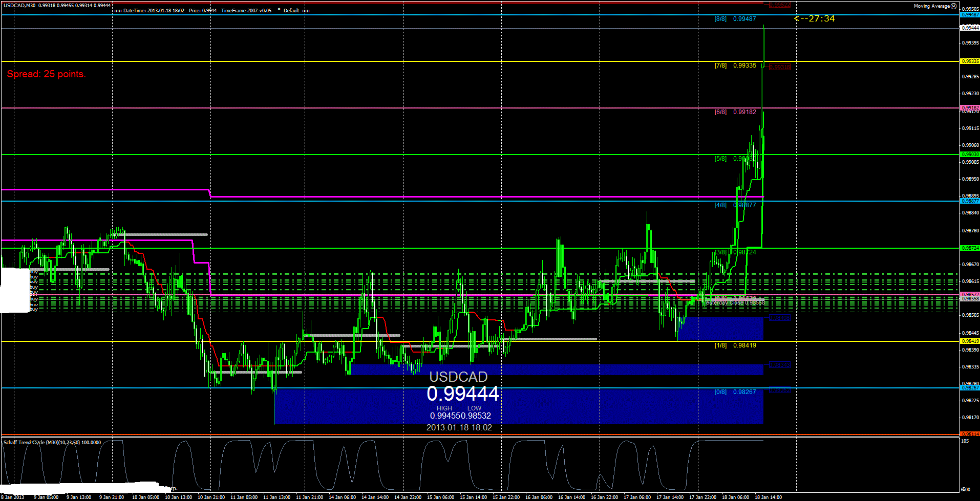Click the green 0.98724 price axis tag
This screenshot has width=980, height=501.
coord(970,248)
